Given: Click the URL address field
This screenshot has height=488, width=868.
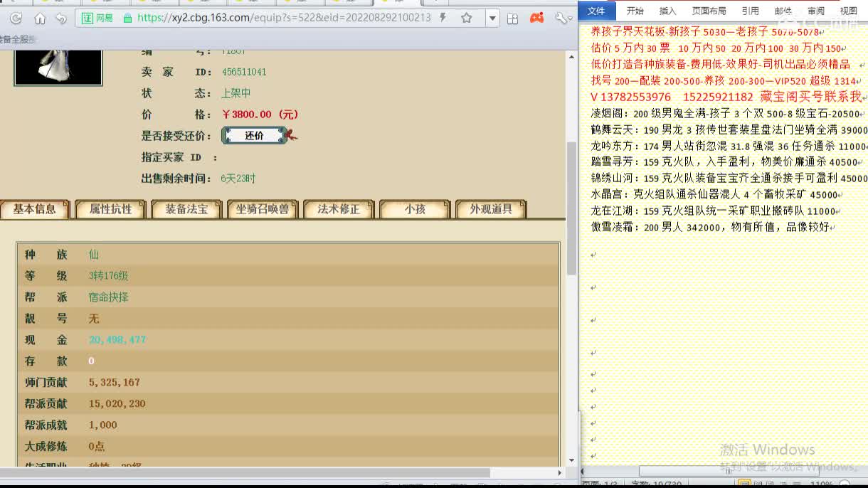Looking at the screenshot, I should point(284,18).
